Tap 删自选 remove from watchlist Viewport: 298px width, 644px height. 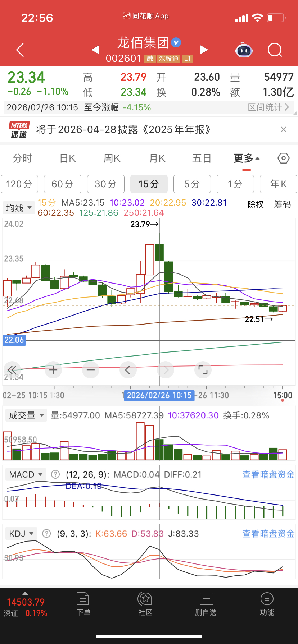pos(206,604)
